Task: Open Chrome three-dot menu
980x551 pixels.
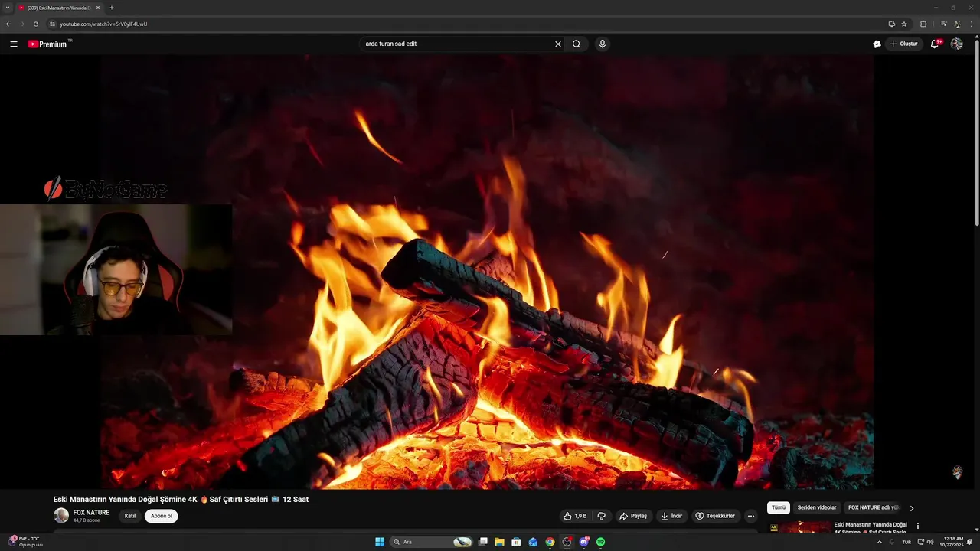Action: click(x=972, y=24)
